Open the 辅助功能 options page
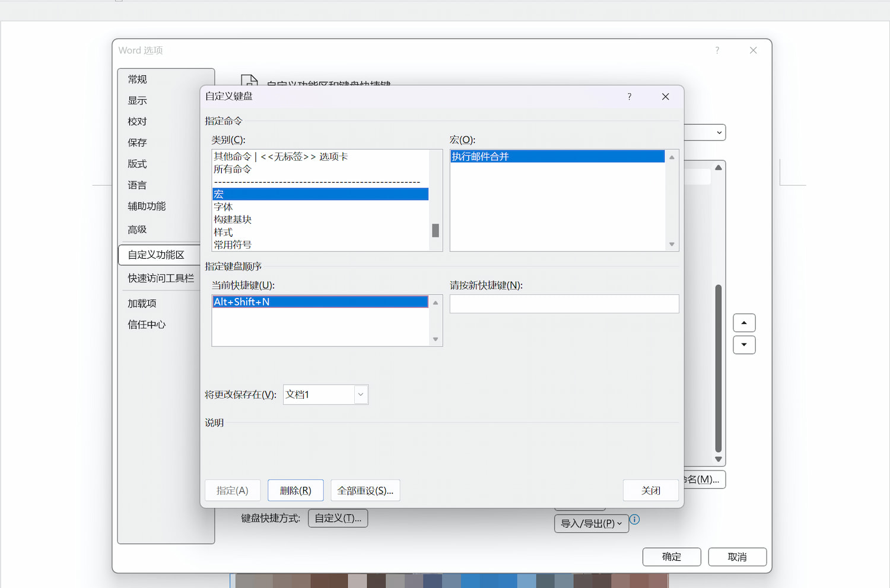 (x=147, y=206)
